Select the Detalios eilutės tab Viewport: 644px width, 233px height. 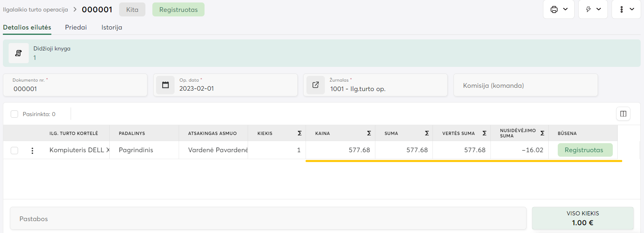pos(27,27)
